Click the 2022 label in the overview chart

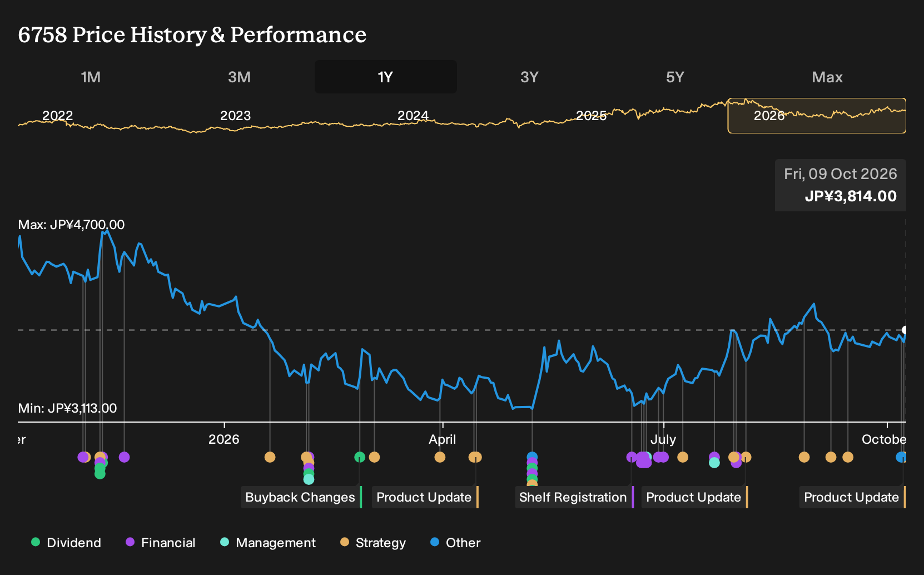click(x=58, y=116)
